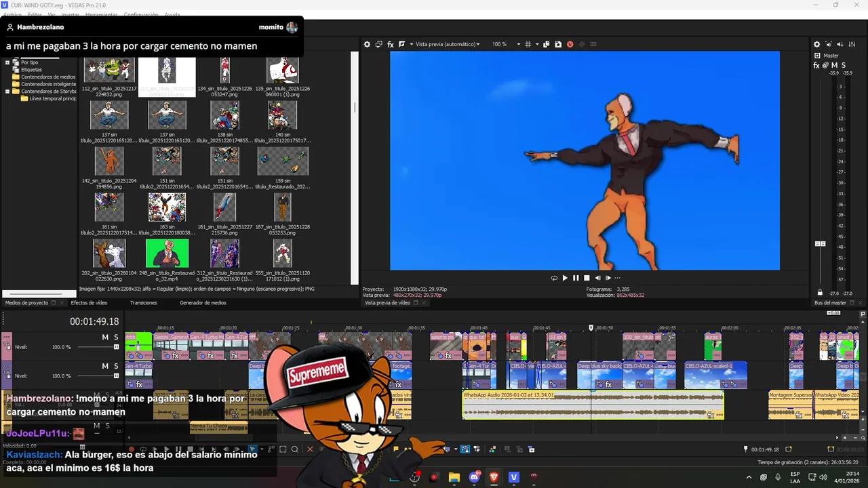868x488 pixels.
Task: Select the Bus del master tab
Action: [830, 303]
